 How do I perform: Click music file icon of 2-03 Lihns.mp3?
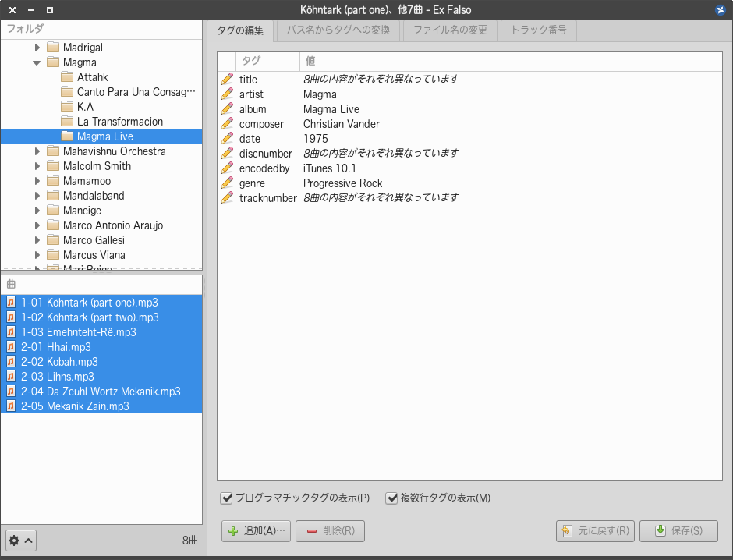pyautogui.click(x=11, y=377)
